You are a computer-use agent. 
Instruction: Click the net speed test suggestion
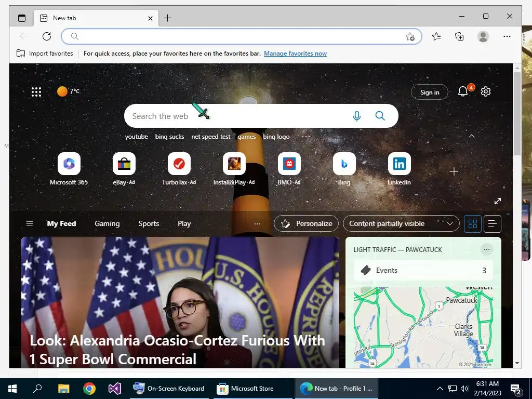pyautogui.click(x=211, y=137)
